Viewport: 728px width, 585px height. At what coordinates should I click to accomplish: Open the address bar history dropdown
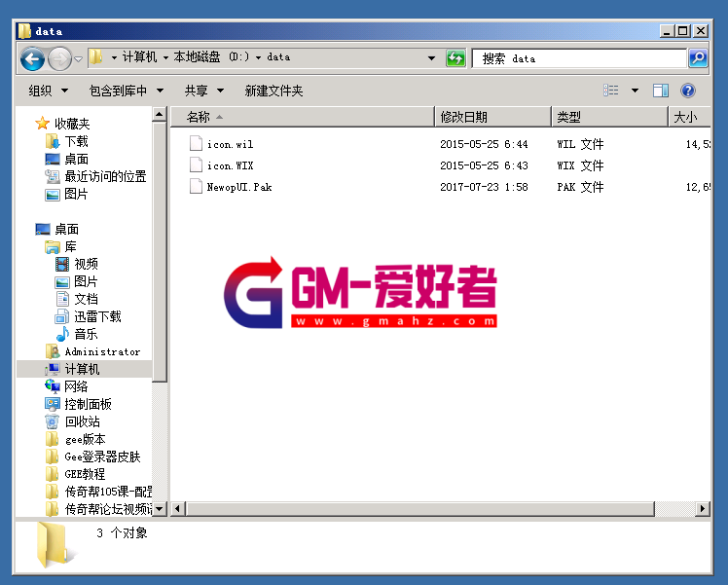tap(432, 58)
